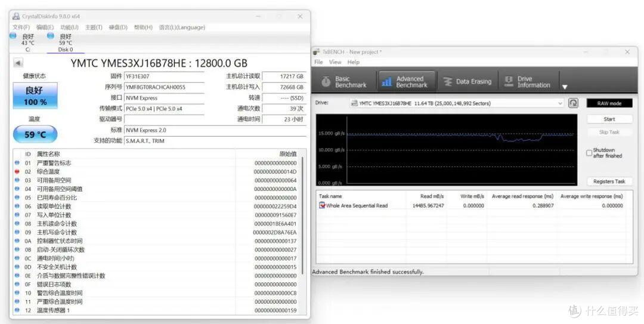
Task: Click the 良好 100% health status box
Action: coord(35,95)
